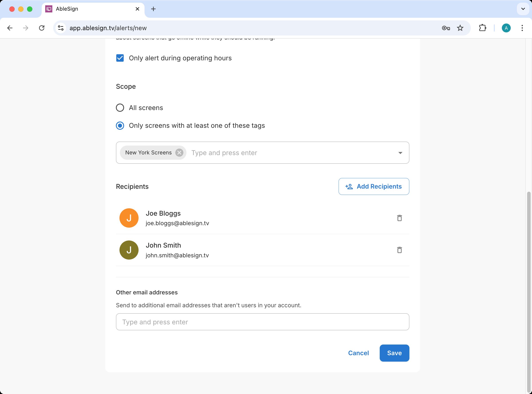Click the Other email addresses input field
Image resolution: width=532 pixels, height=394 pixels.
(x=262, y=322)
